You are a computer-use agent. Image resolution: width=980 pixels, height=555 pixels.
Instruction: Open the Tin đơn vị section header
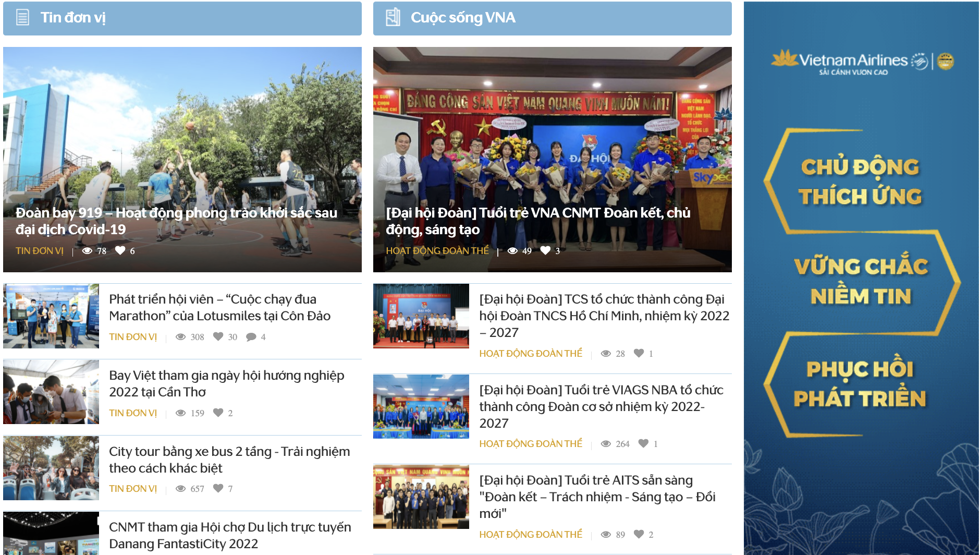(73, 18)
